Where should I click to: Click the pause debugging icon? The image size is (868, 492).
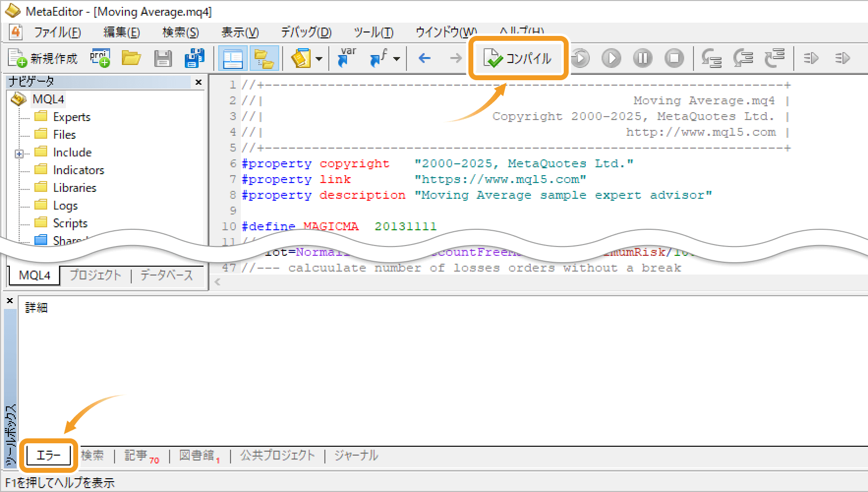pyautogui.click(x=643, y=59)
